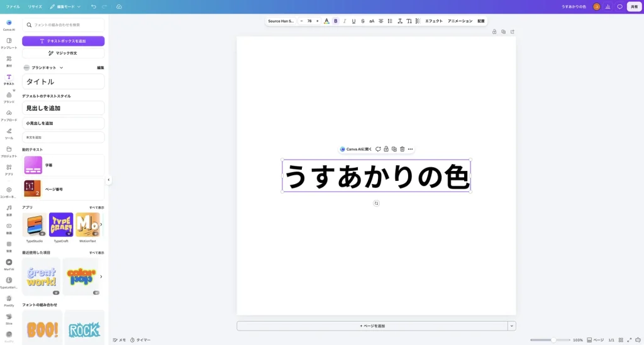The height and width of the screenshot is (345, 644).
Task: Click 小見出しを追加 (add subheading)
Action: 64,123
